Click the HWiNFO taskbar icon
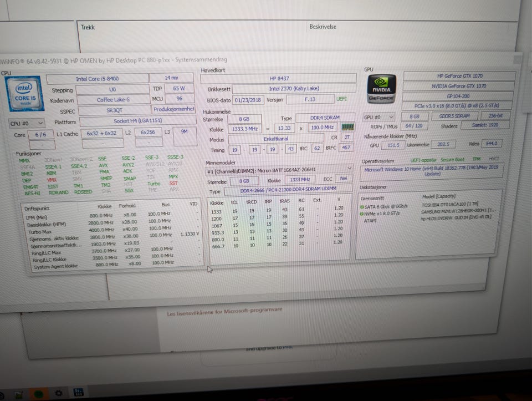Image resolution: width=532 pixels, height=401 pixels. pyautogui.click(x=79, y=393)
